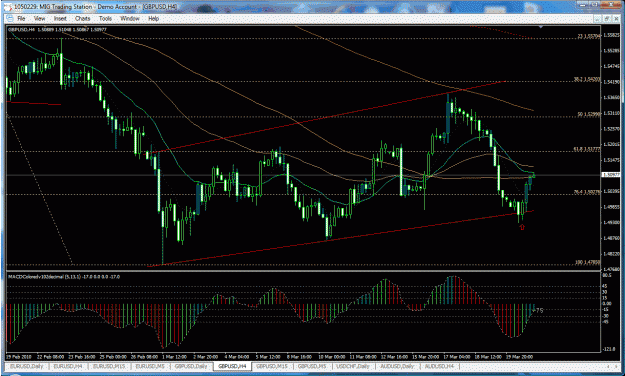Restore the inner chart window size
The image size is (625, 376).
(x=606, y=18)
